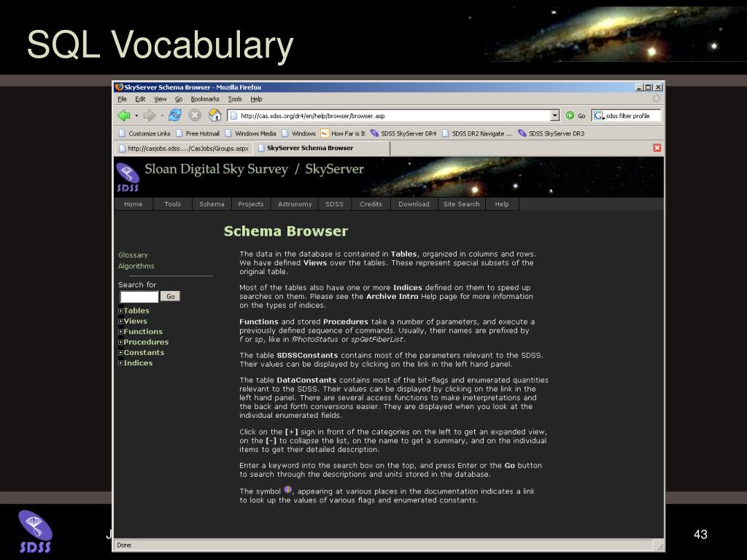Open the Go menu

pos(179,99)
